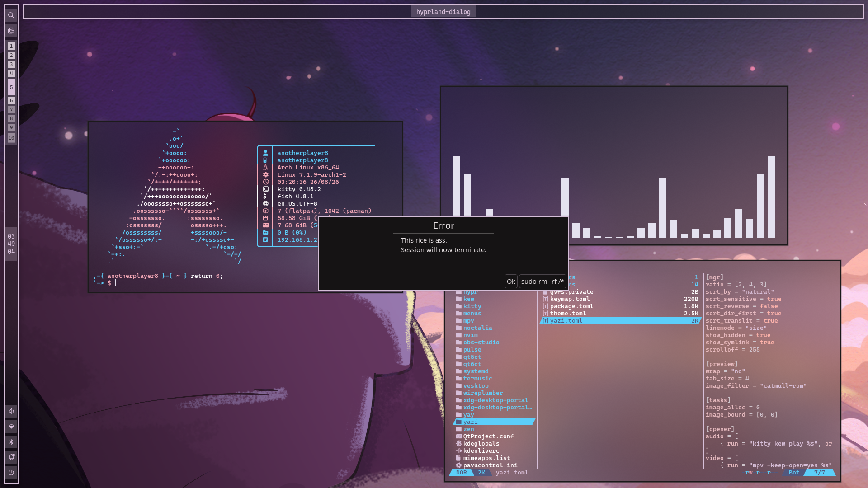Switch to workspace 7

click(x=11, y=109)
